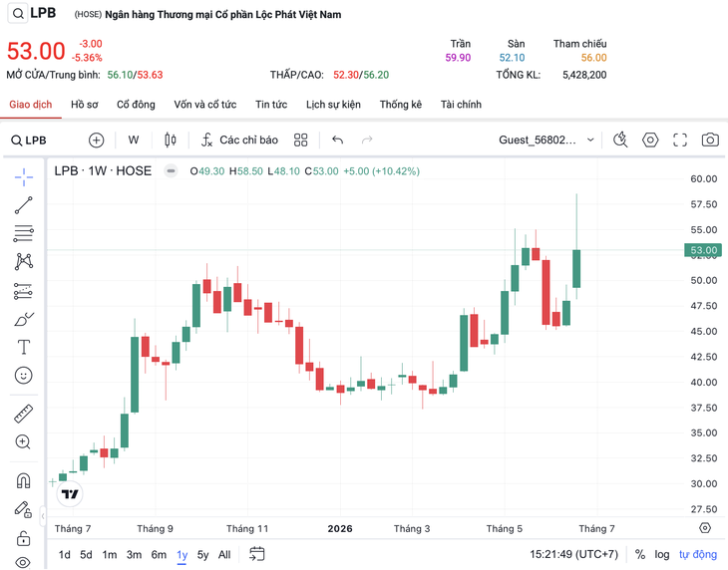Viewport: 728px width, 570px height.
Task: Toggle percent scale on price axis
Action: [x=640, y=554]
